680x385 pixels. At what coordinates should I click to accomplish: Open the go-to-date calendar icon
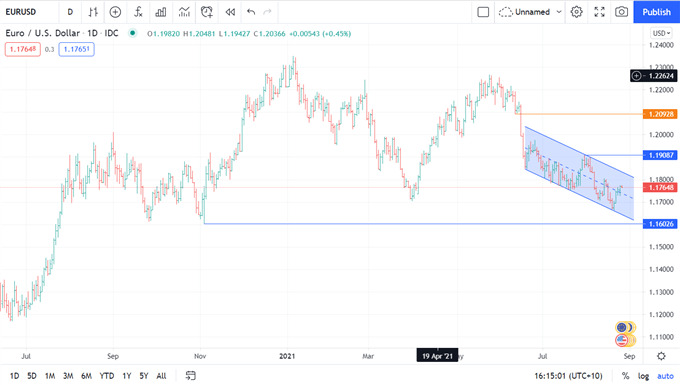click(190, 375)
